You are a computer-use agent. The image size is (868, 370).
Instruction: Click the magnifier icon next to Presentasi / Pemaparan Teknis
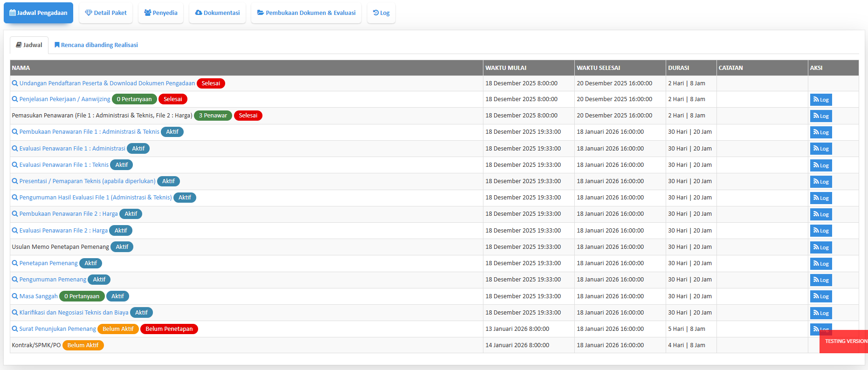[15, 181]
